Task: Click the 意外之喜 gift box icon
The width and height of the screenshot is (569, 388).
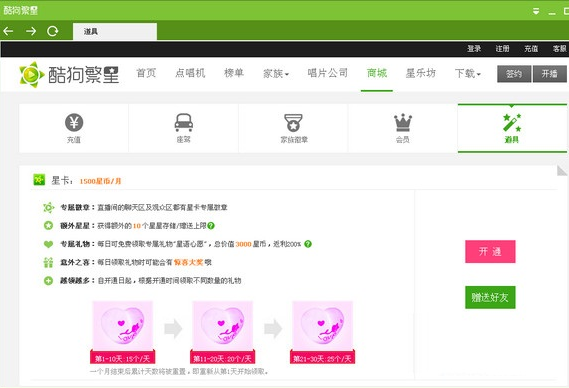Action: [x=48, y=262]
